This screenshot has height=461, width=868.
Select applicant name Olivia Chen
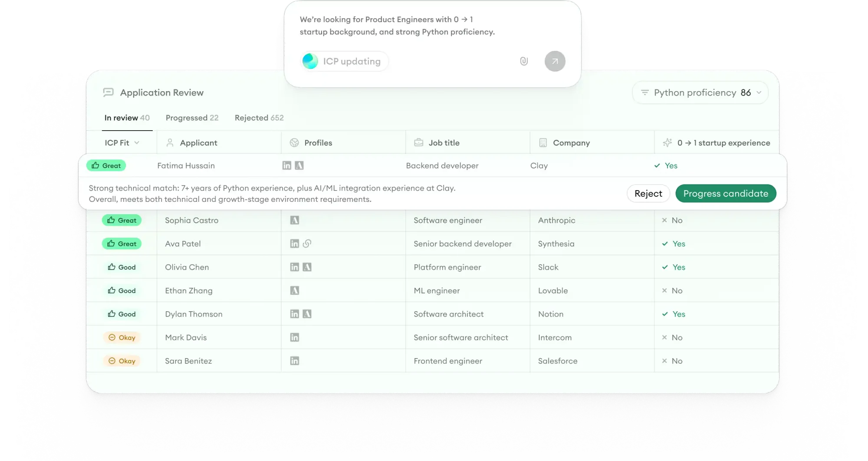tap(187, 267)
